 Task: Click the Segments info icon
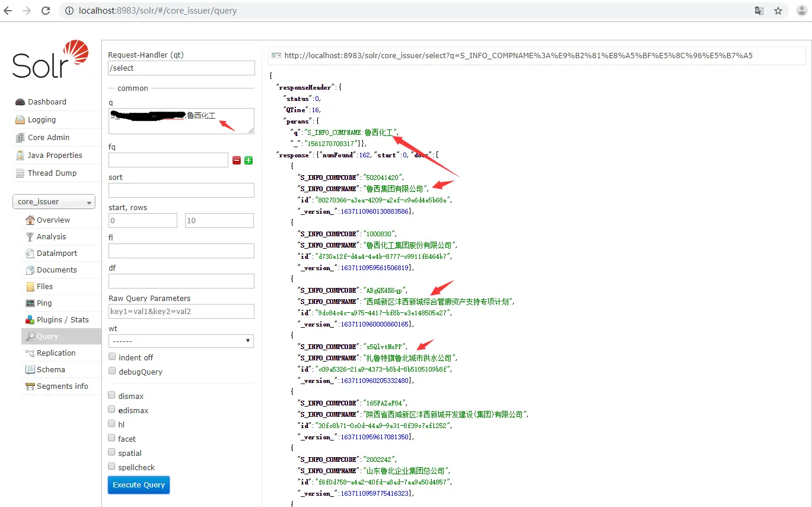30,386
